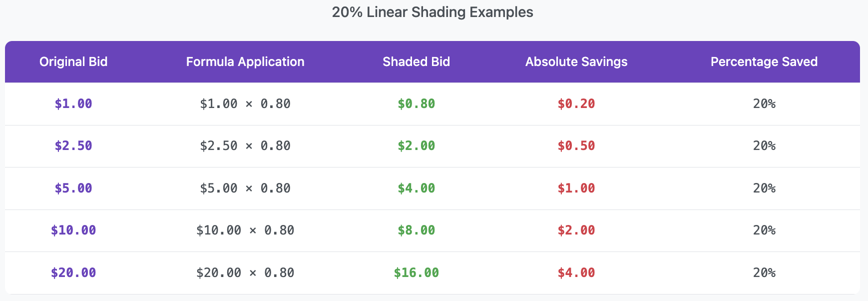Click the "20% Linear Shading Examples" title
This screenshot has height=301, width=868.
433,12
